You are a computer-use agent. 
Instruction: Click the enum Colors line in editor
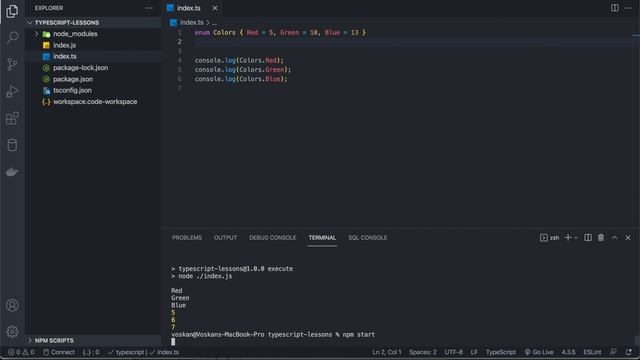pyautogui.click(x=280, y=32)
